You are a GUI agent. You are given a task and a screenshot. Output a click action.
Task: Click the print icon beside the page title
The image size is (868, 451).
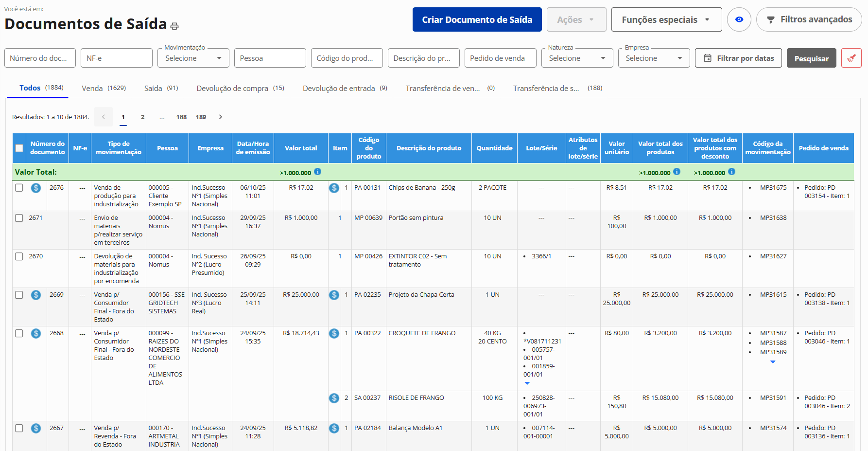click(174, 26)
